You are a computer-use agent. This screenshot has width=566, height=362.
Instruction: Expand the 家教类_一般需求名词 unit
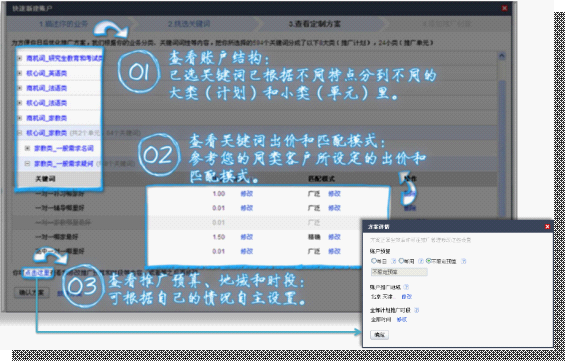coord(27,148)
